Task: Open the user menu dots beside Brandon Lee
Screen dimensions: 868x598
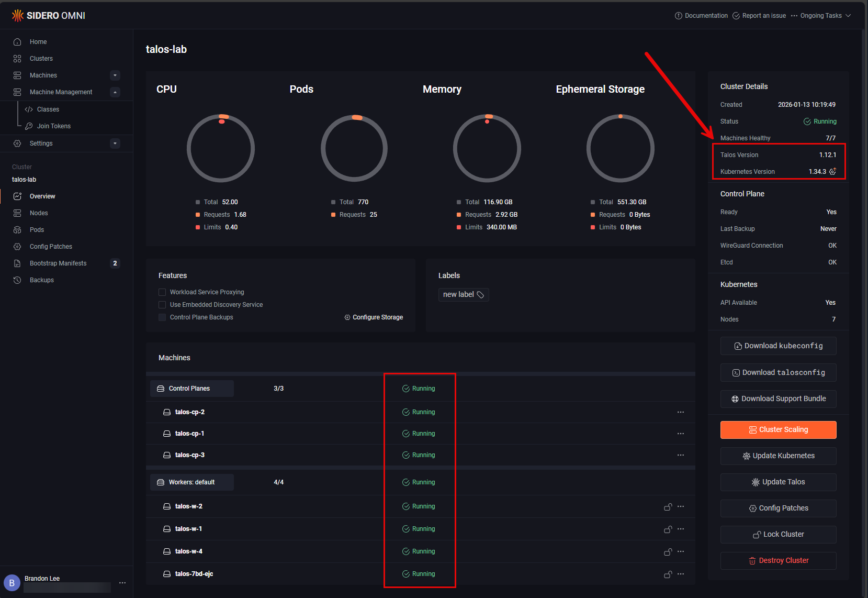Action: coord(122,583)
